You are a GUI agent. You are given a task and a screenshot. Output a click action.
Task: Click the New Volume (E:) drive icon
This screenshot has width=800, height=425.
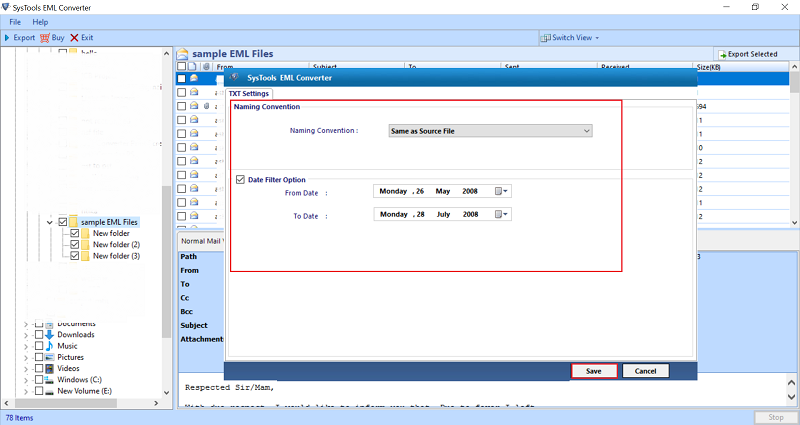pyautogui.click(x=49, y=391)
